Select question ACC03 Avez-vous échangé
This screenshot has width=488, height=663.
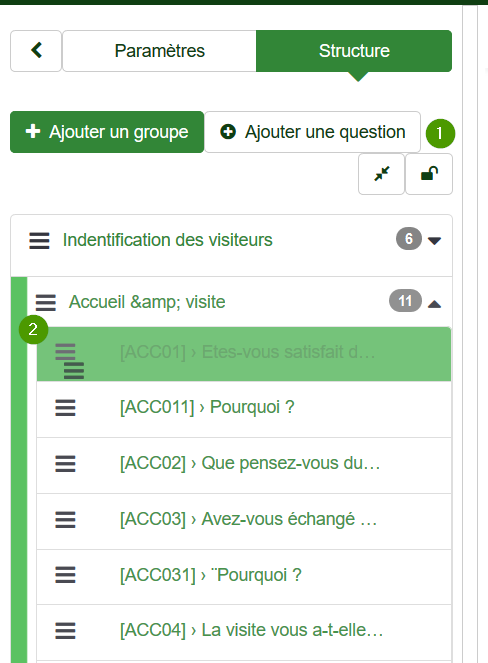click(x=249, y=519)
